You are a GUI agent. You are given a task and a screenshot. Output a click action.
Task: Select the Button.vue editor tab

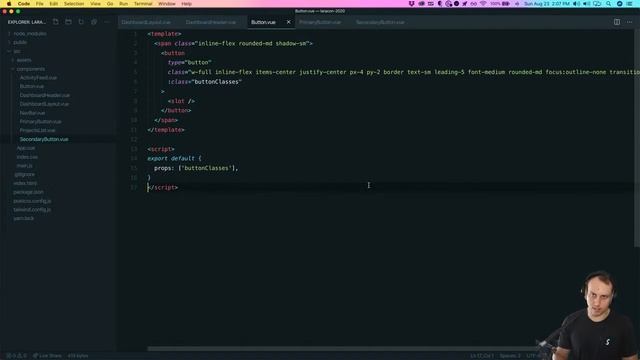(263, 22)
